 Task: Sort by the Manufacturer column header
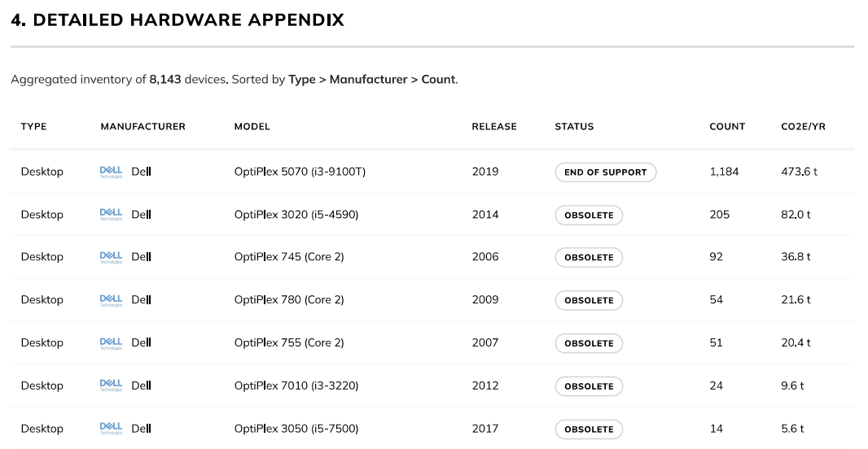click(142, 127)
